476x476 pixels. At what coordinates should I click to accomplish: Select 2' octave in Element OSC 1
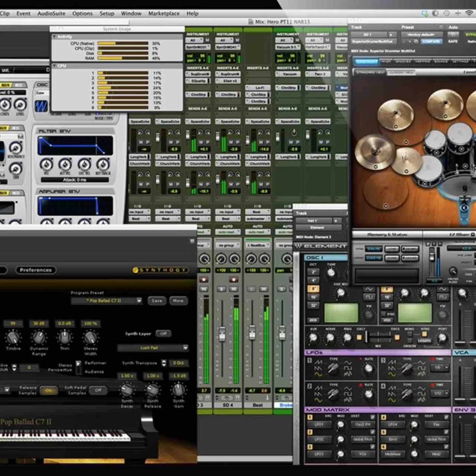[x=313, y=272]
